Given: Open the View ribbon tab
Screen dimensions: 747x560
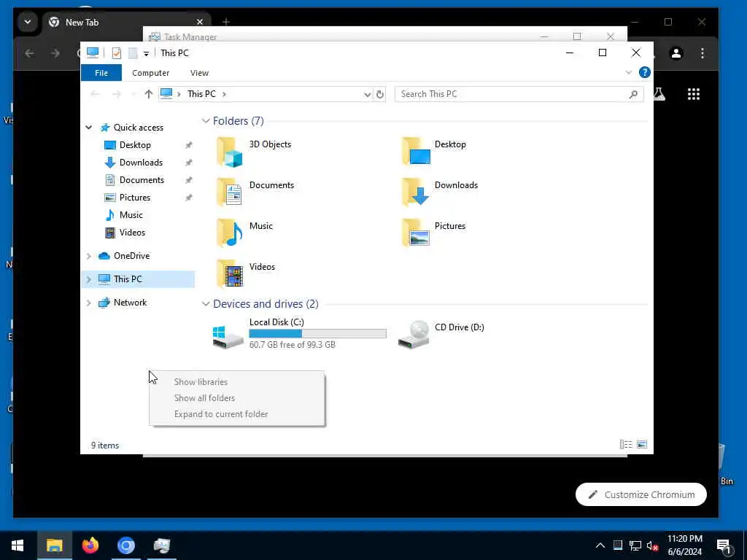Looking at the screenshot, I should tap(199, 73).
